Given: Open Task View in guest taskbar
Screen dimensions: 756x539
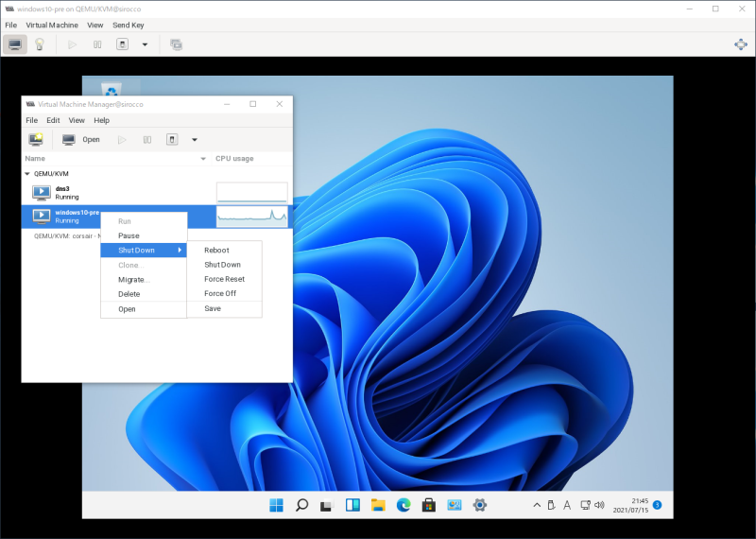Looking at the screenshot, I should coord(327,505).
